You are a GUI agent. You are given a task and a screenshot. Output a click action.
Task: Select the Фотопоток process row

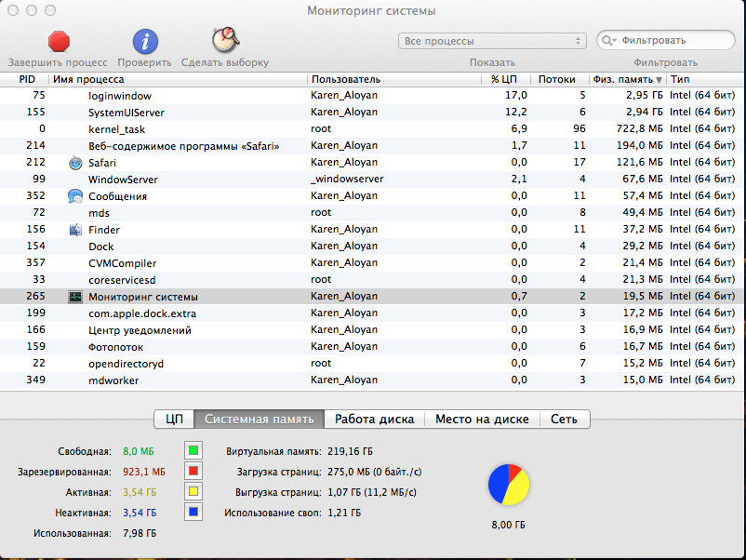pos(372,347)
